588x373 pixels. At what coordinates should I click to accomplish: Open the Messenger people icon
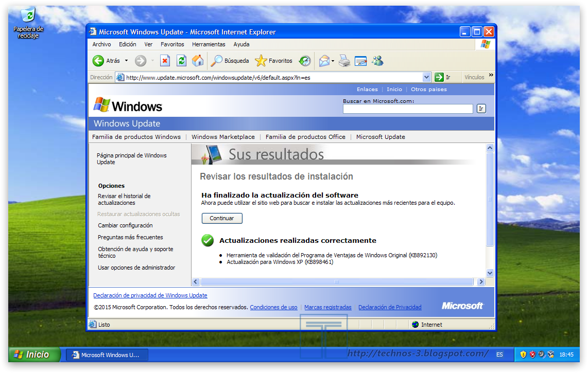[377, 61]
